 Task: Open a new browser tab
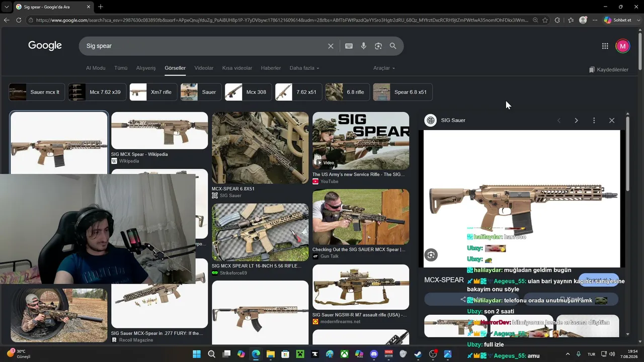point(101,7)
